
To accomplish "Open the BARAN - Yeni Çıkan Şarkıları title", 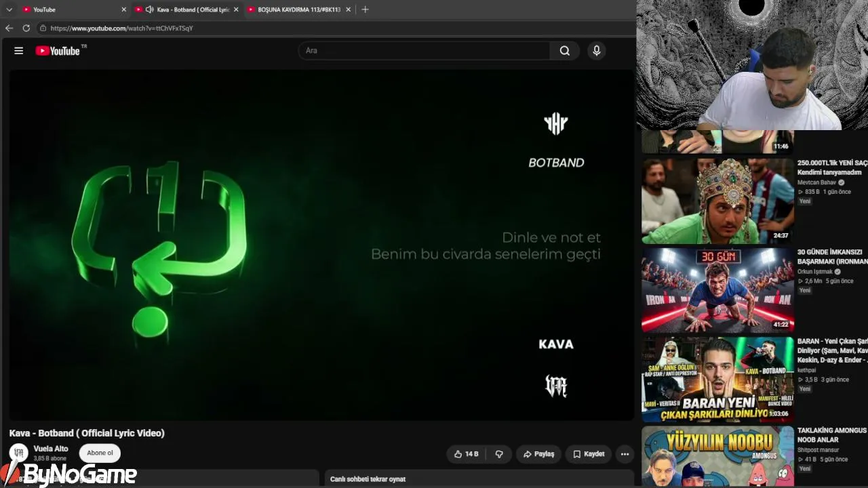I will (x=832, y=350).
